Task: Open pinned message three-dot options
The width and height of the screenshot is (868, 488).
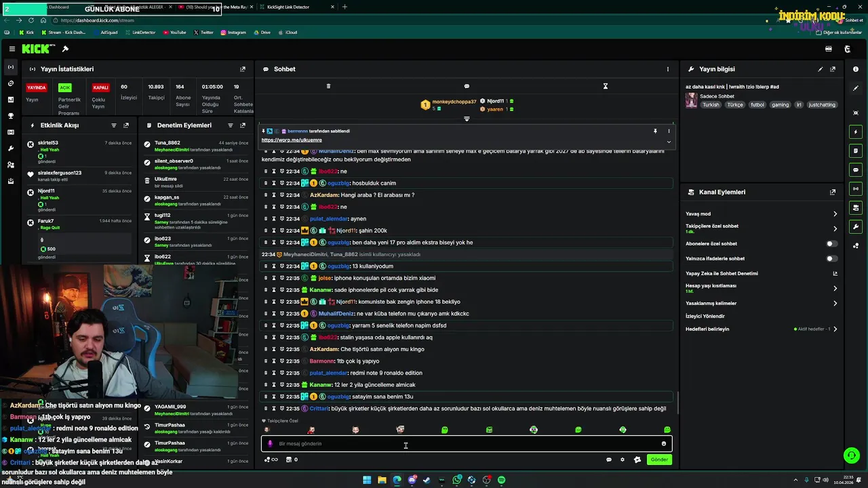Action: pyautogui.click(x=669, y=131)
